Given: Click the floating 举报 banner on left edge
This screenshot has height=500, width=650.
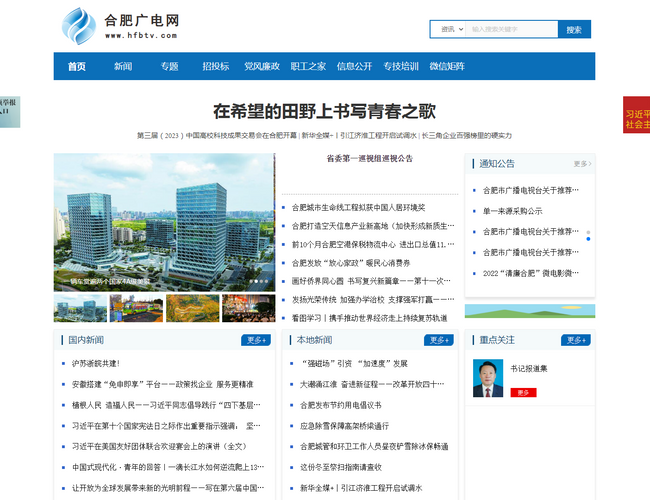Looking at the screenshot, I should (10, 112).
